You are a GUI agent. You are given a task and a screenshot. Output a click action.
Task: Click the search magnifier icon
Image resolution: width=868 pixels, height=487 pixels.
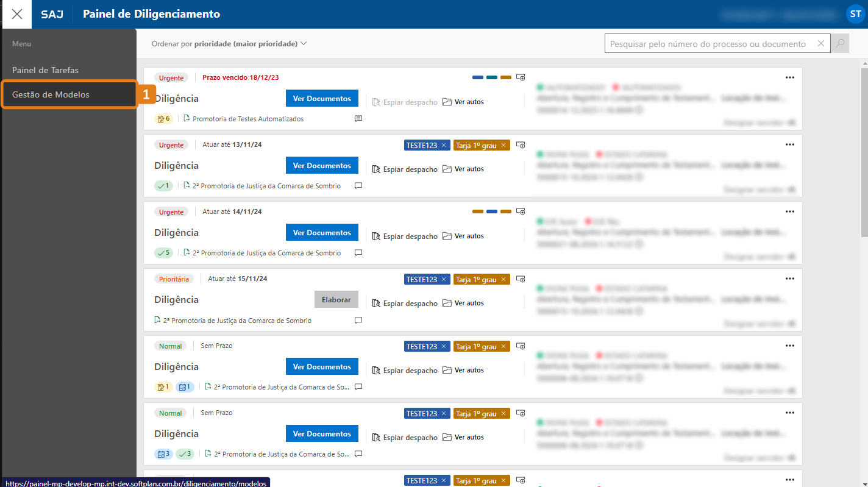tap(839, 43)
